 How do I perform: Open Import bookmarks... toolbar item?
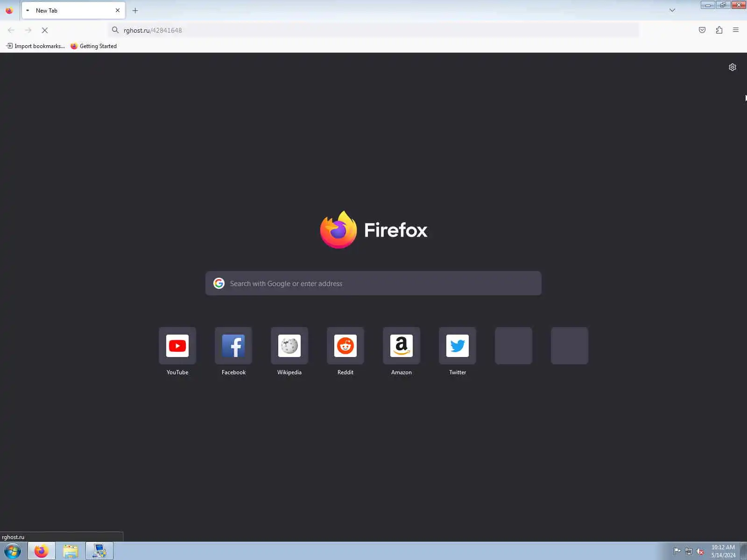tap(35, 46)
